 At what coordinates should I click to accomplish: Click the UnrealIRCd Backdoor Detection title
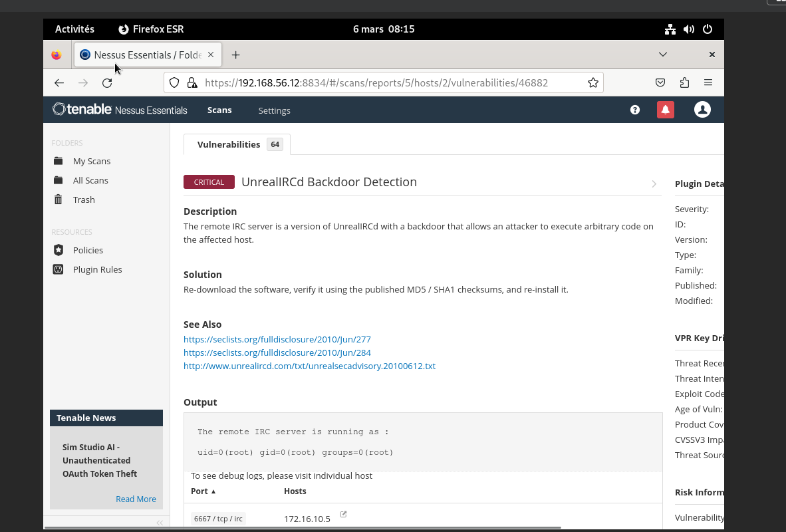coord(329,182)
